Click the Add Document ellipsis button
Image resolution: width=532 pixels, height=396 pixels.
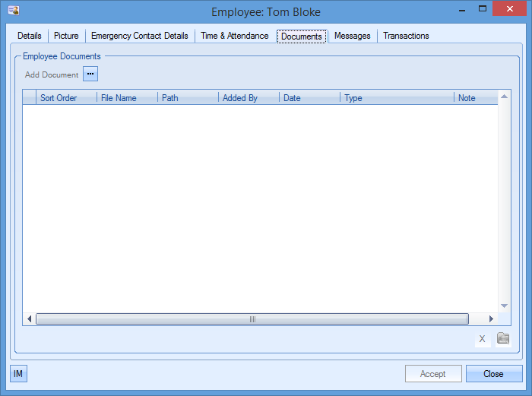[90, 74]
